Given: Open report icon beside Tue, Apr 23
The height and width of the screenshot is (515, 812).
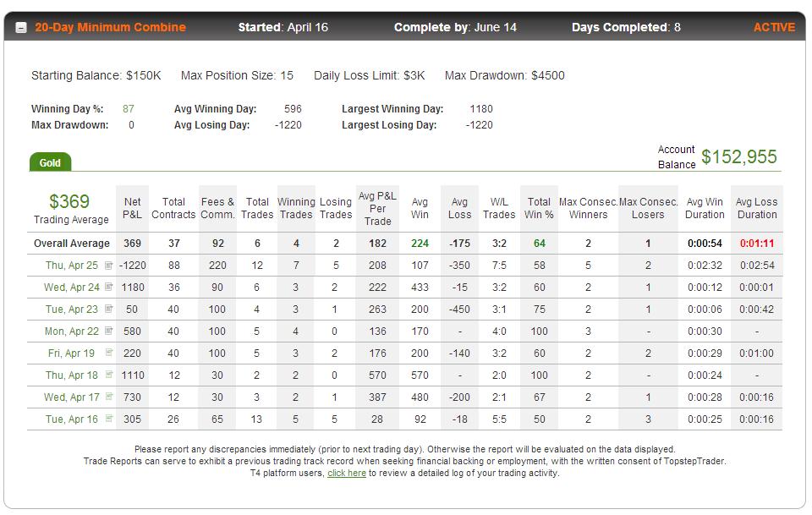Looking at the screenshot, I should [x=109, y=309].
